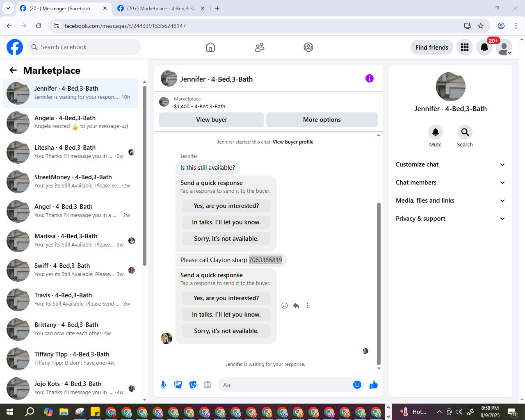The height and width of the screenshot is (420, 525).
Task: Open File Explorer from taskbar
Action: 64,412
